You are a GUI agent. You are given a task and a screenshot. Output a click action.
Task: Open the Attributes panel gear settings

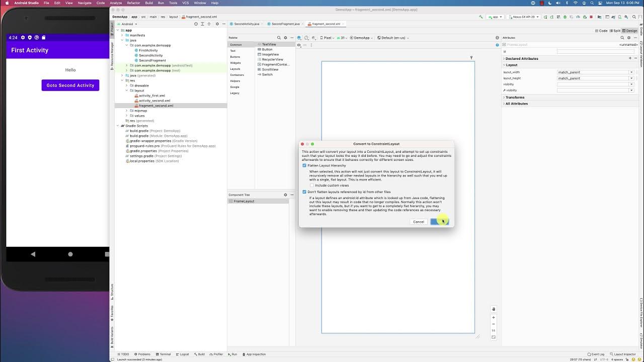[x=628, y=38]
